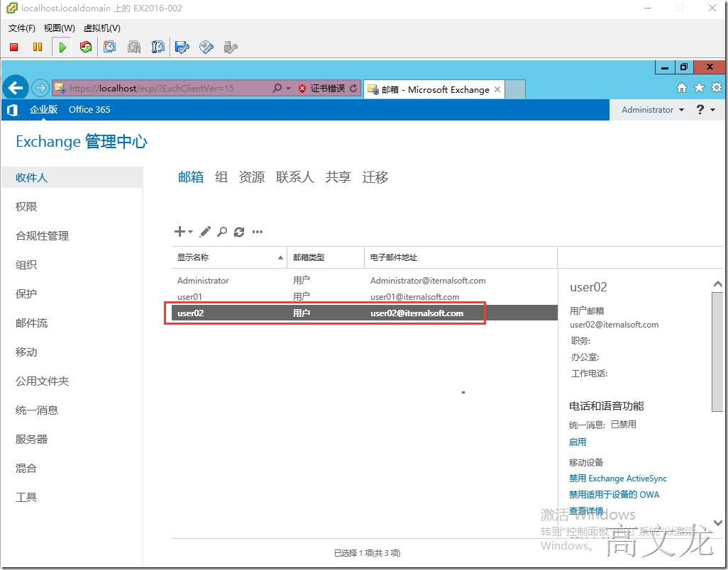
Task: Refresh the page in the address bar
Action: 354,88
